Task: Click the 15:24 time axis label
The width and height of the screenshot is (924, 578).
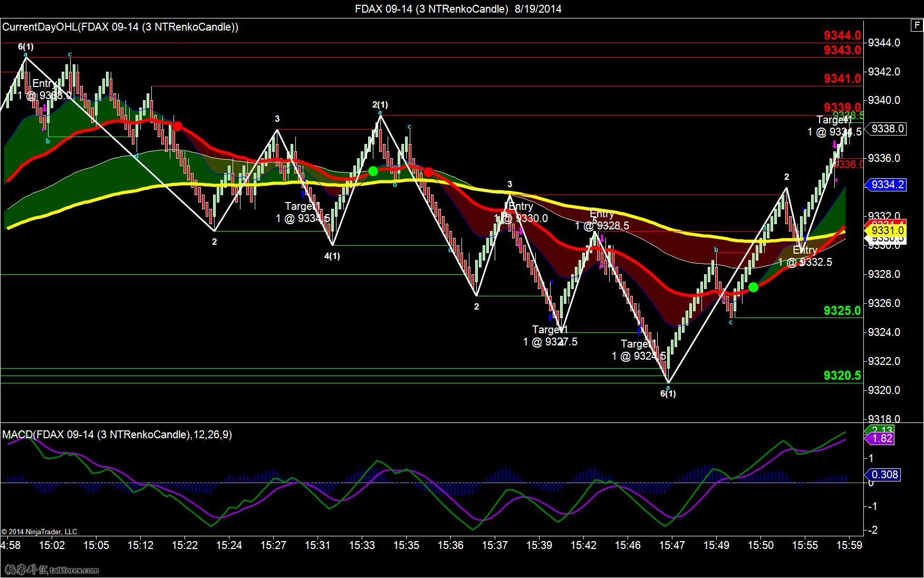Action: pyautogui.click(x=229, y=545)
